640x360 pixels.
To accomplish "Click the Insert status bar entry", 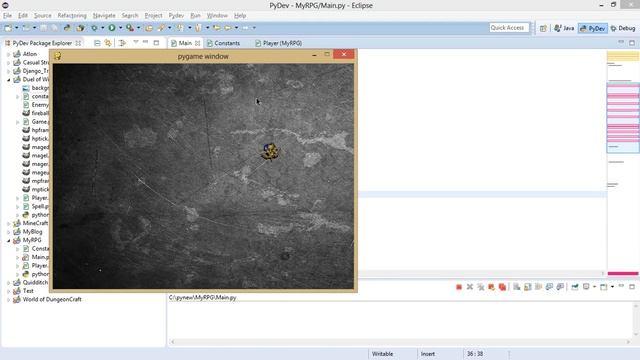I will tap(428, 354).
